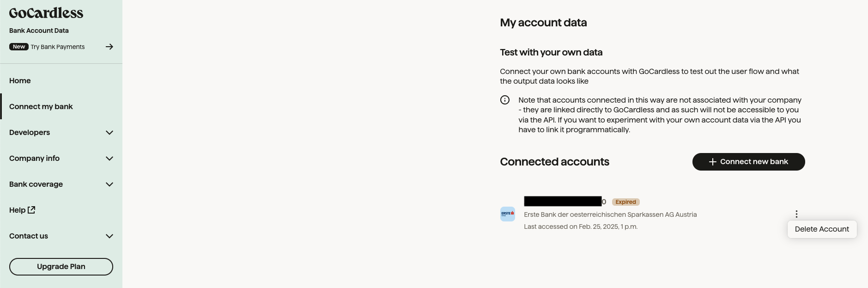Screen dimensions: 868x288
Task: Choose Delete Account from the popup menu
Action: tap(822, 229)
